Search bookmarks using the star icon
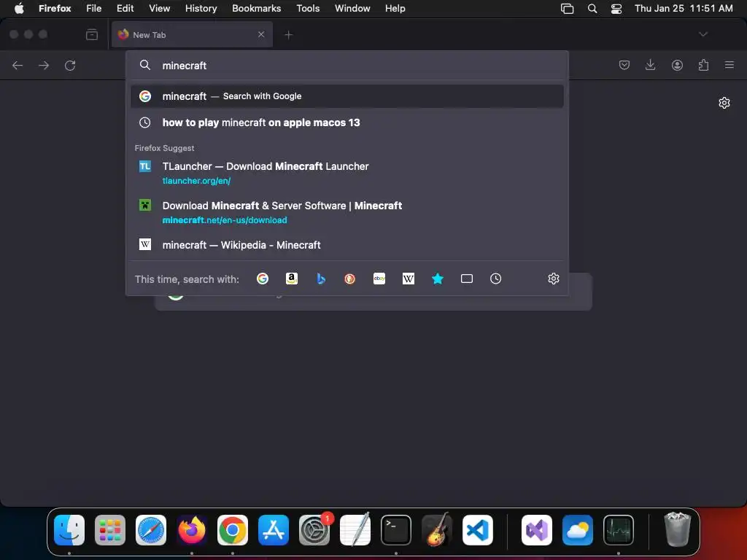This screenshot has width=747, height=560. (438, 279)
